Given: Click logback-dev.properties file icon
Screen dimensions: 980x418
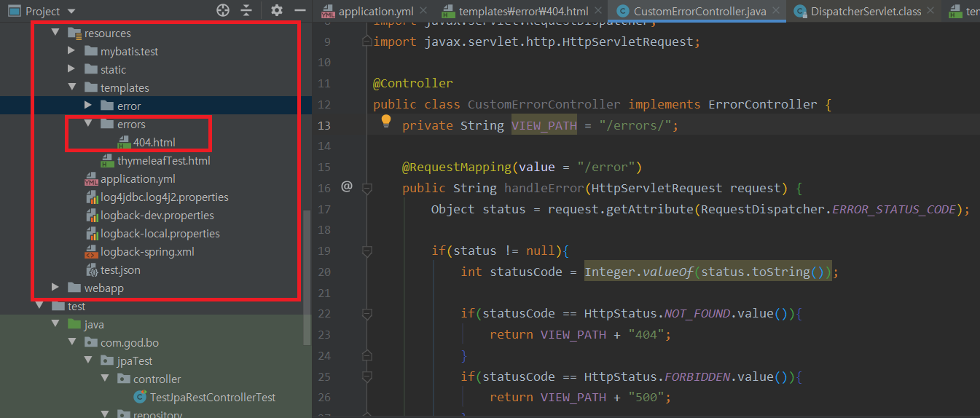Looking at the screenshot, I should (92, 215).
